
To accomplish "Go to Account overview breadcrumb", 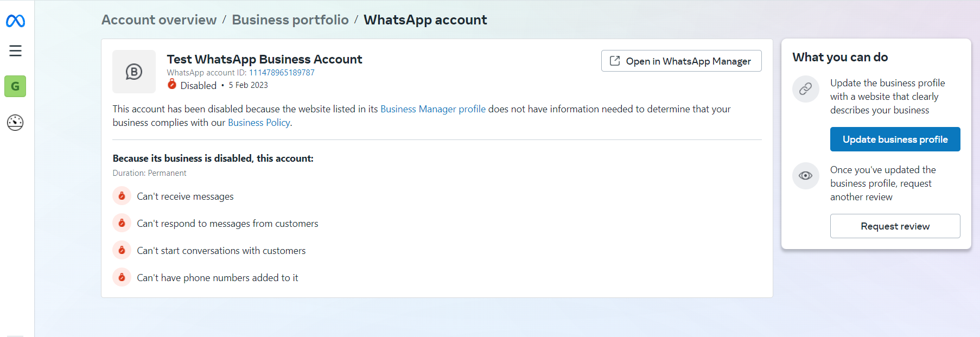I will (159, 20).
